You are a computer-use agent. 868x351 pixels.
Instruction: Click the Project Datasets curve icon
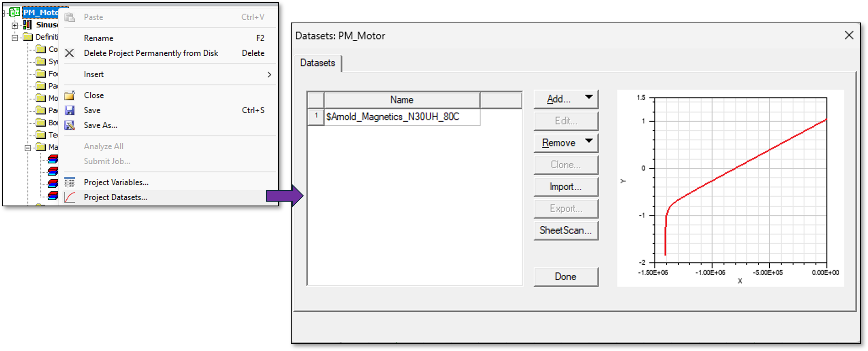70,197
